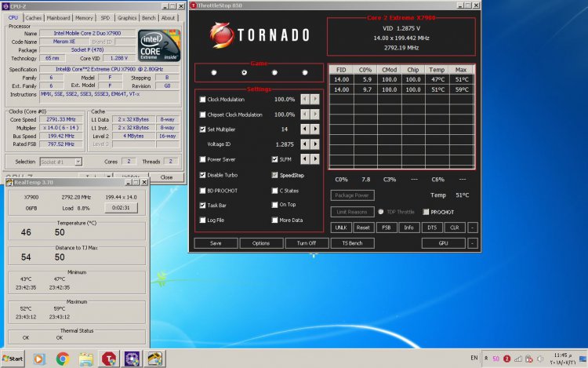Switch to ThrottleStop taskbar icon
The image size is (588, 368).
tap(109, 359)
